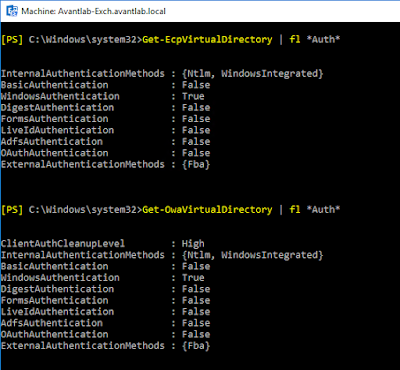This screenshot has height=370, width=400.
Task: Click False beside FormsAuthentication in Owa output
Action: pos(196,300)
